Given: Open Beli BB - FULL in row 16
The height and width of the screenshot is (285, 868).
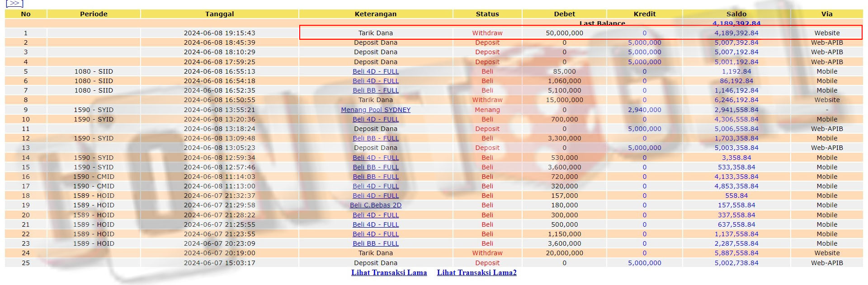Looking at the screenshot, I should [375, 177].
